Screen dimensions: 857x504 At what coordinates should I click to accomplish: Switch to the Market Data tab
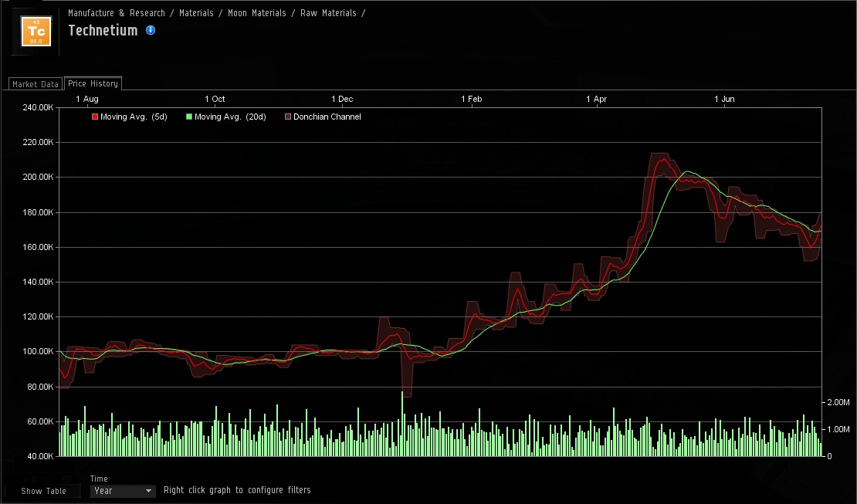tap(36, 84)
